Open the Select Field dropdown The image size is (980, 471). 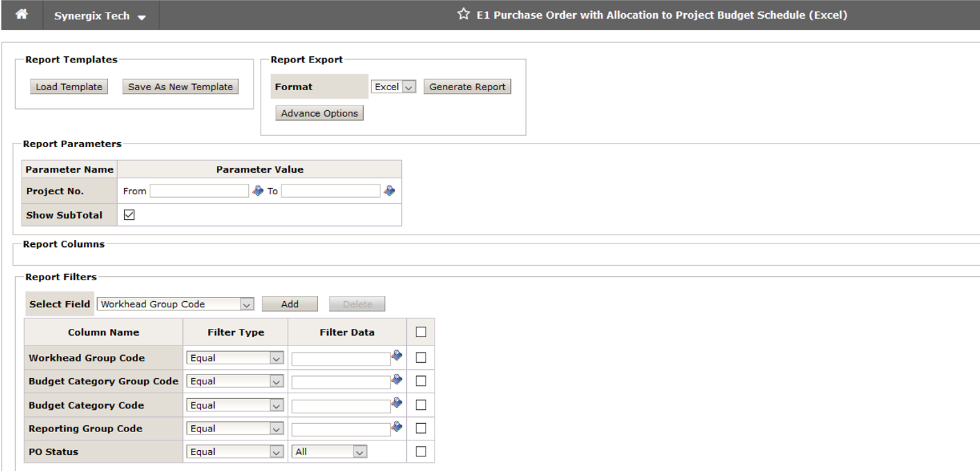click(175, 304)
